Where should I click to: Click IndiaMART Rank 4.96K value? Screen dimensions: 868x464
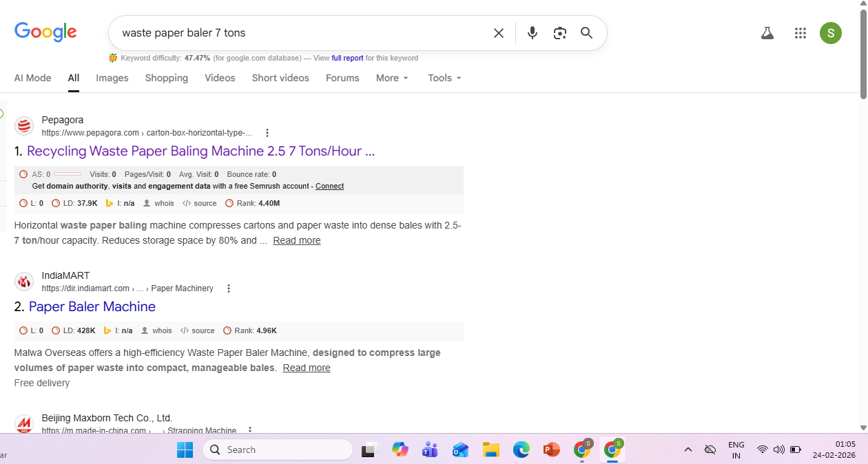[x=267, y=330]
